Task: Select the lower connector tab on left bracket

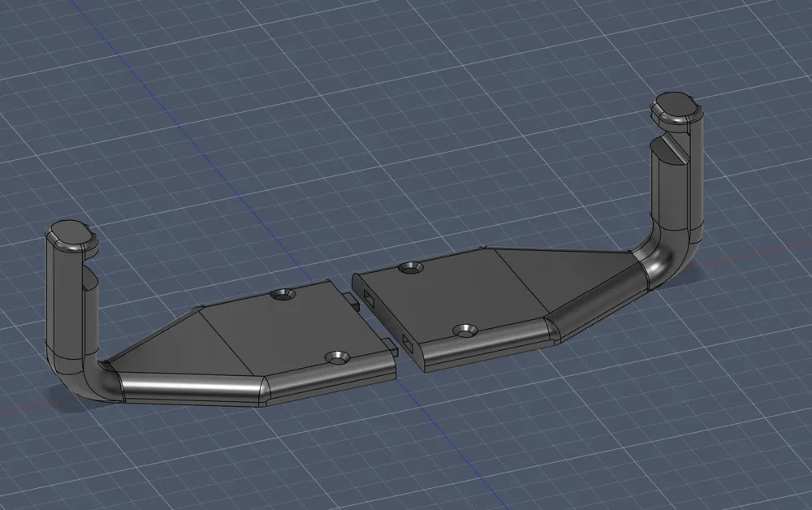Action: coord(391,346)
